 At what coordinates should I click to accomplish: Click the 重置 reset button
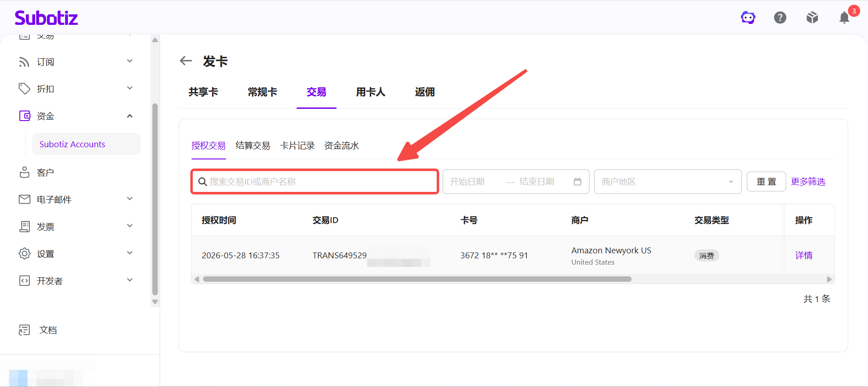[x=766, y=182]
